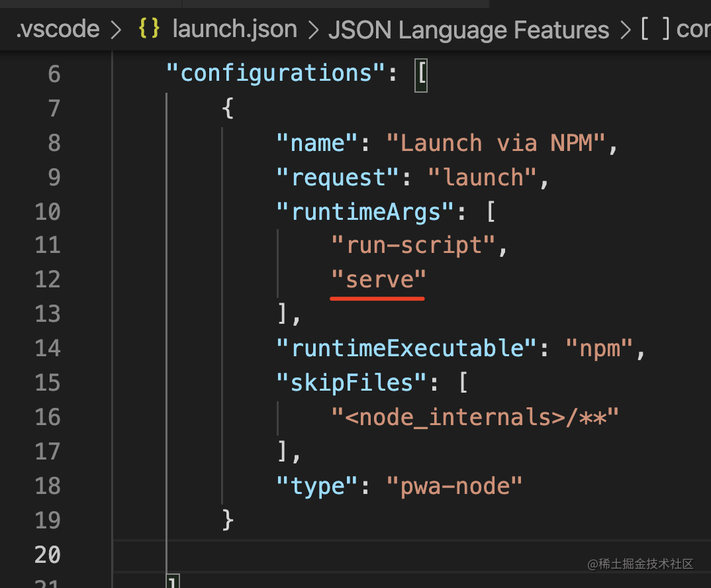Select the launch.json breadcrumb item
711x588 pixels.
click(234, 29)
